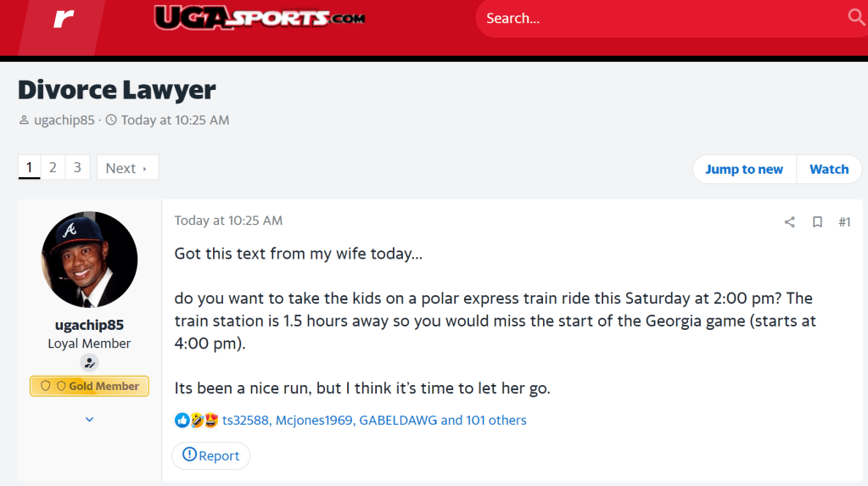Bookmark the post using bookmark icon

click(817, 222)
